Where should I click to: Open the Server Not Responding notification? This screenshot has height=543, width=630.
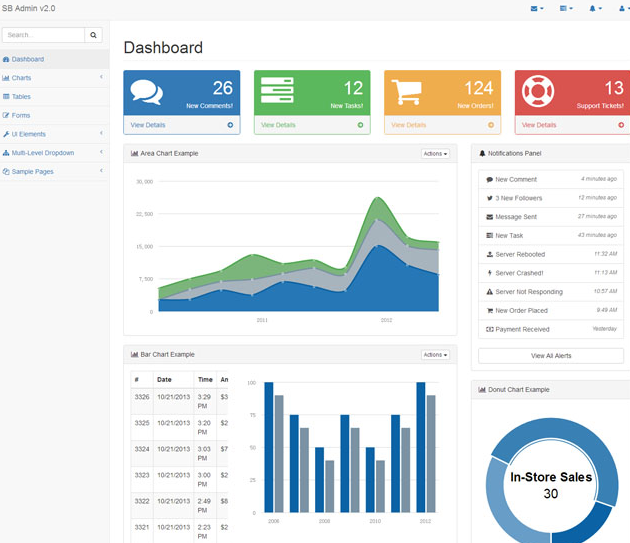click(551, 291)
